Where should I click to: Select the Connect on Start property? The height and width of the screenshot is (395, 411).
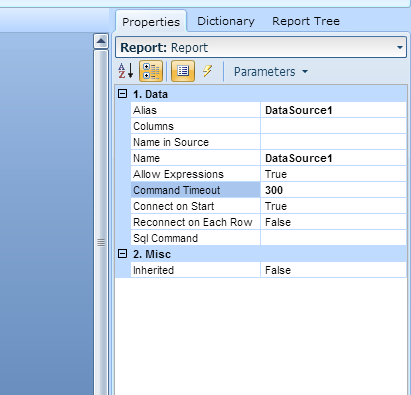click(x=195, y=206)
